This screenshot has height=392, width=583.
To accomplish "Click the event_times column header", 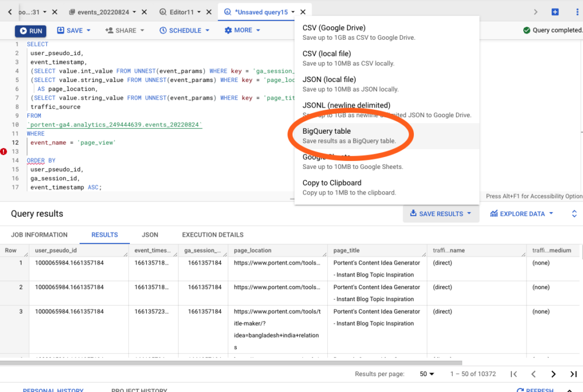I will (x=153, y=250).
